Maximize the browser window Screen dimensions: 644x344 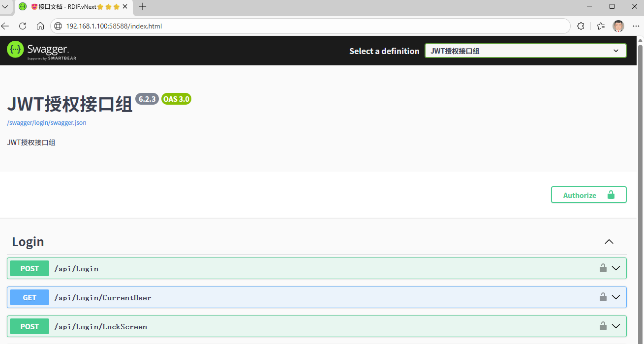(612, 6)
